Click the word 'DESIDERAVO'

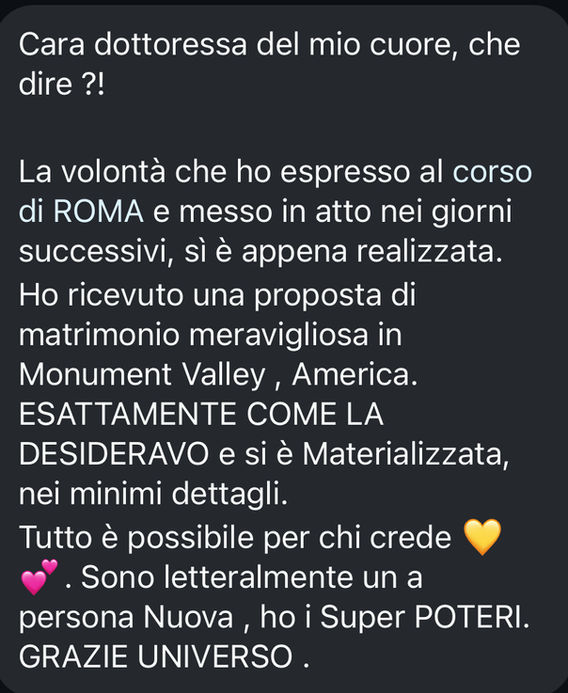pyautogui.click(x=114, y=454)
